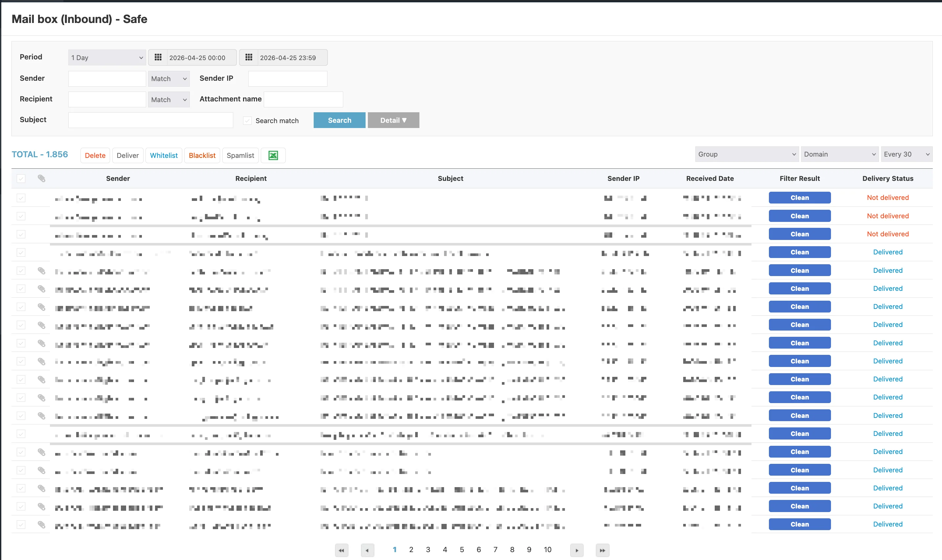Go to page 5
The image size is (942, 560).
pos(462,549)
